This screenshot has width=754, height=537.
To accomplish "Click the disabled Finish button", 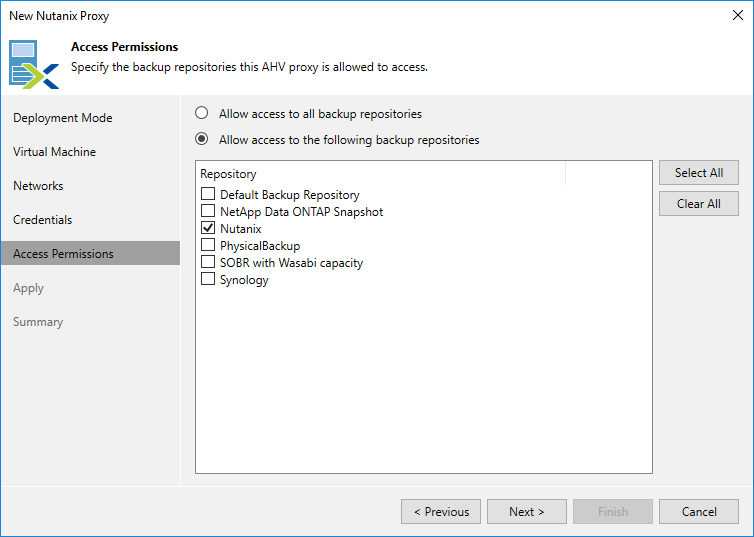I will tap(613, 512).
